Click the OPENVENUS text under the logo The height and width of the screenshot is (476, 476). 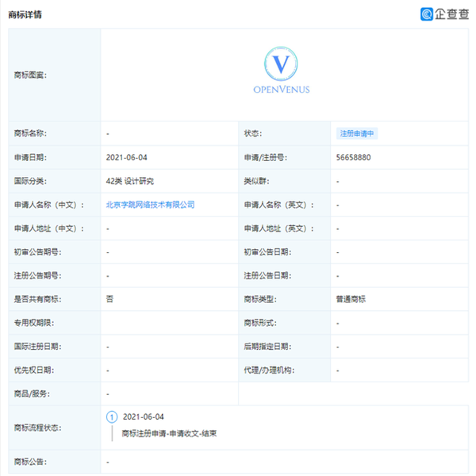pos(281,90)
